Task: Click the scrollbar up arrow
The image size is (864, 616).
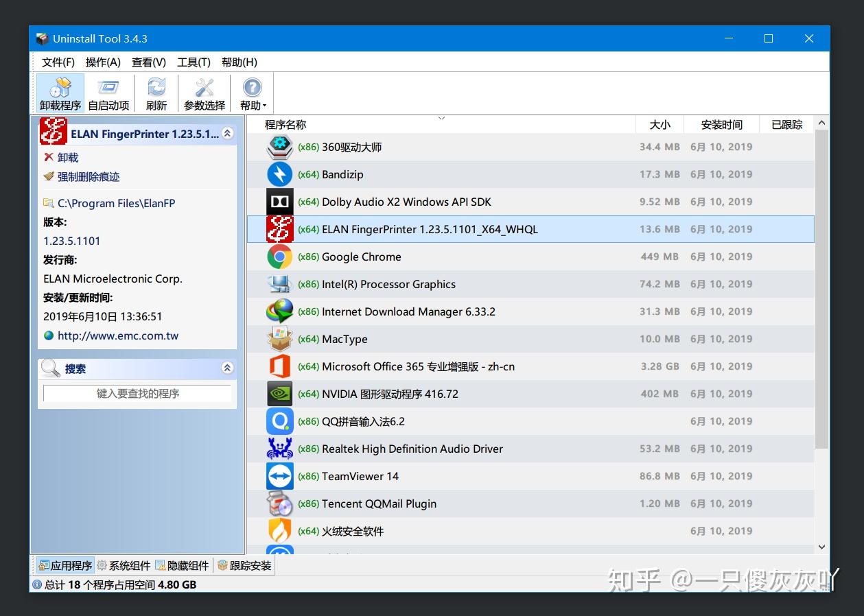Action: click(x=822, y=123)
